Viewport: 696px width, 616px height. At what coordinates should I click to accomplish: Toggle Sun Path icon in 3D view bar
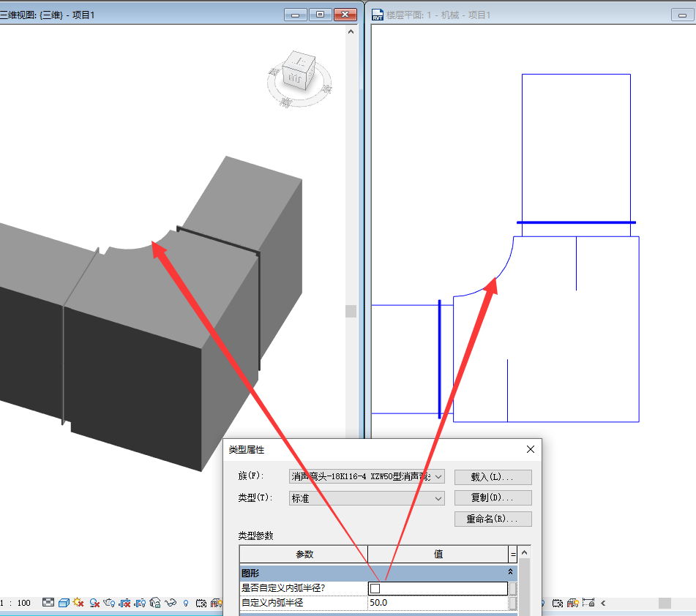coord(79,603)
